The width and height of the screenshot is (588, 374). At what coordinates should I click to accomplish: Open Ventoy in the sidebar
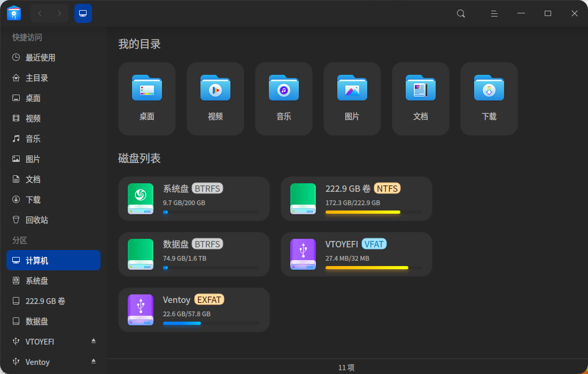pyautogui.click(x=53, y=362)
